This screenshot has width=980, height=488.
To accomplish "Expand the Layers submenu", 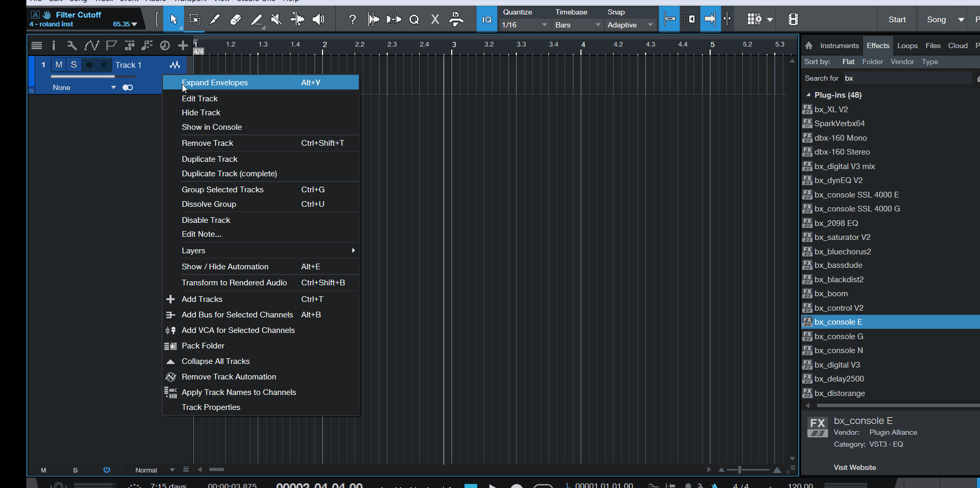I will tap(261, 251).
